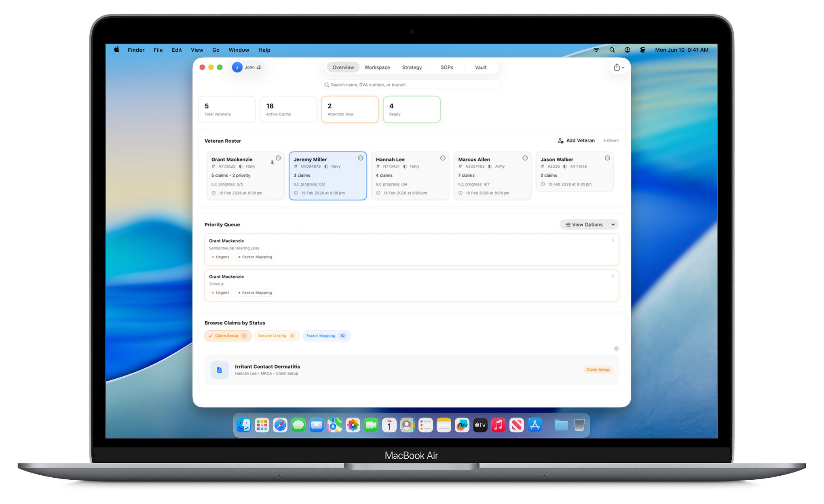Switch to the Workspace tab
The image size is (824, 504).
pyautogui.click(x=376, y=67)
